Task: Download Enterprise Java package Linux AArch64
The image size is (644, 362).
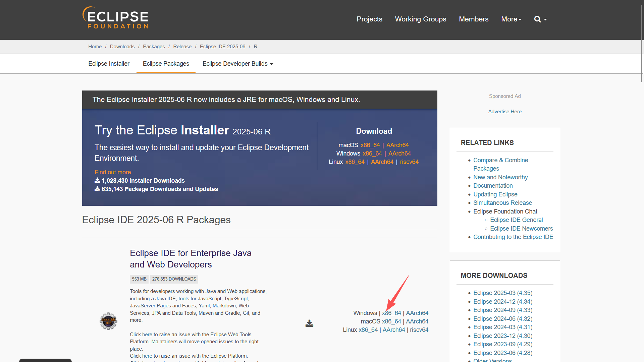Action: (394, 330)
